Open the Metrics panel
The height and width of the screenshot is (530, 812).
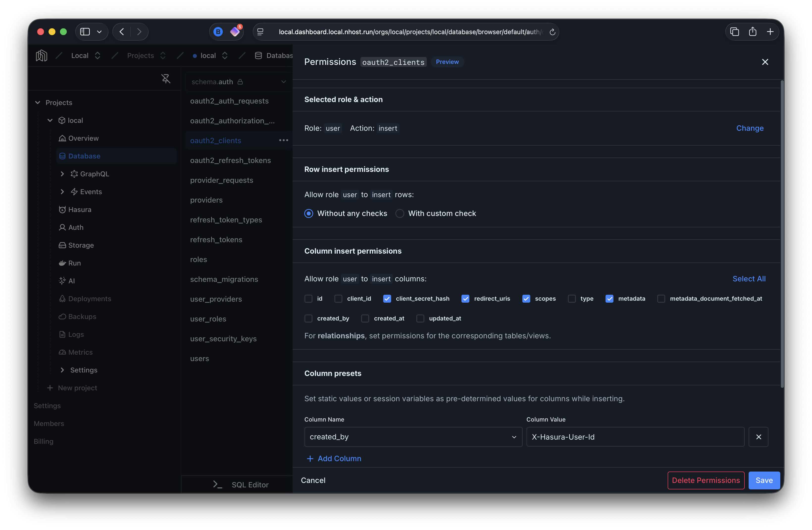80,352
